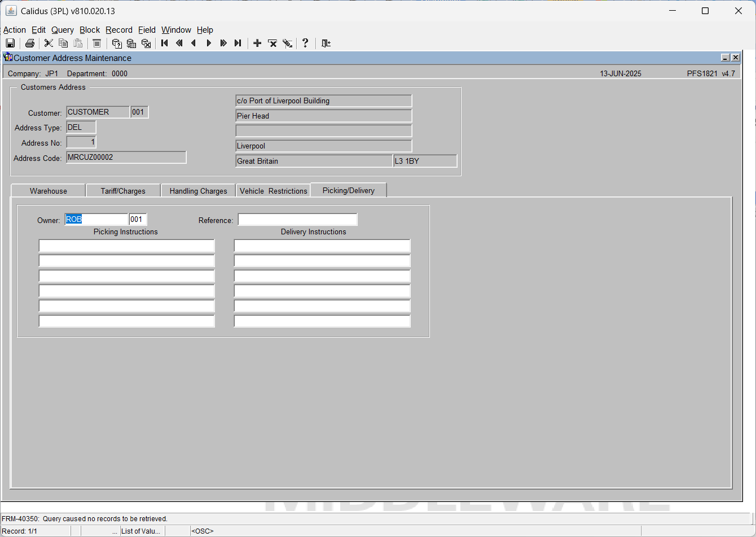The image size is (756, 537).
Task: Minimize the Customer Address Maintenance inner window
Action: 726,58
